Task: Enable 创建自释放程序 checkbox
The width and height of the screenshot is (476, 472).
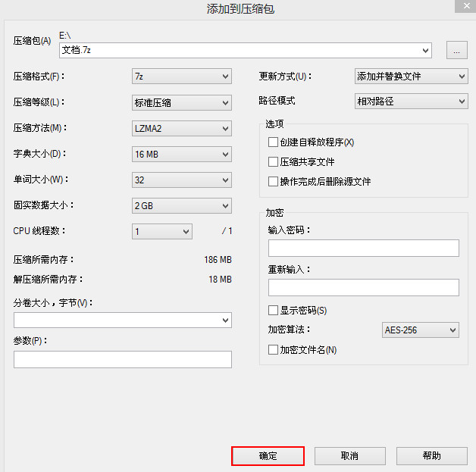Action: [x=273, y=142]
